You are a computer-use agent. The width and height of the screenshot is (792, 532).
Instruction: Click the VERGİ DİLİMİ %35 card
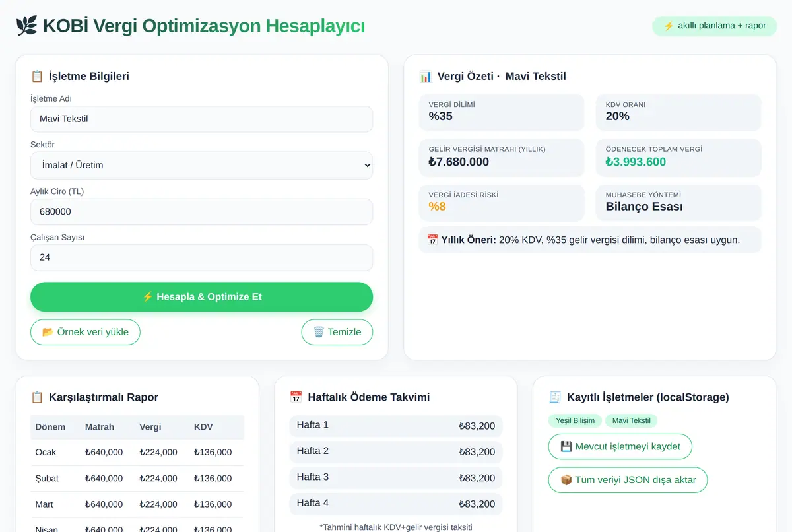[502, 112]
